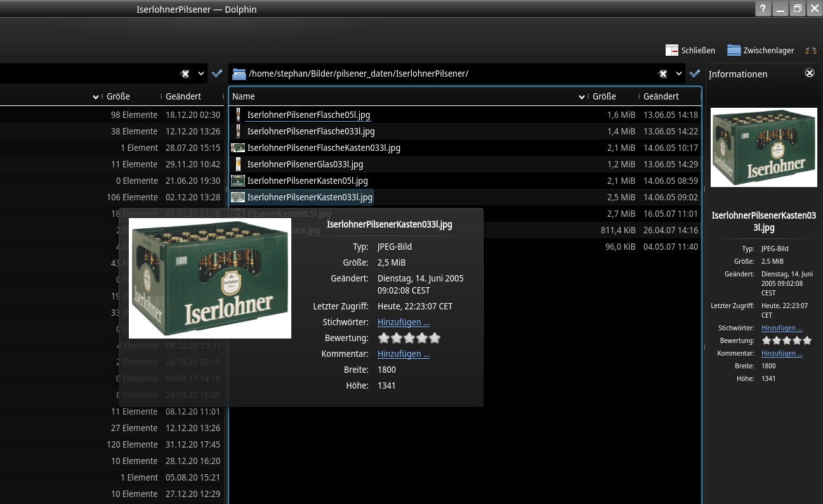This screenshot has height=504, width=823.
Task: Add Kommentar in Informationen panel
Action: point(782,353)
